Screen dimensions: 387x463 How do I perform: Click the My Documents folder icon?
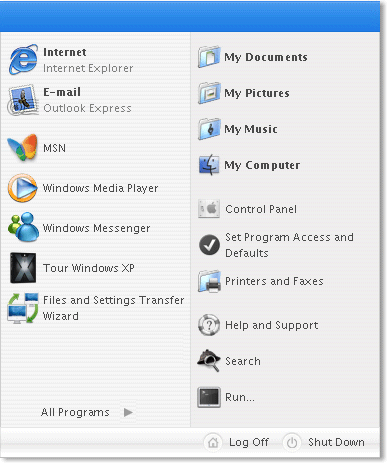209,57
